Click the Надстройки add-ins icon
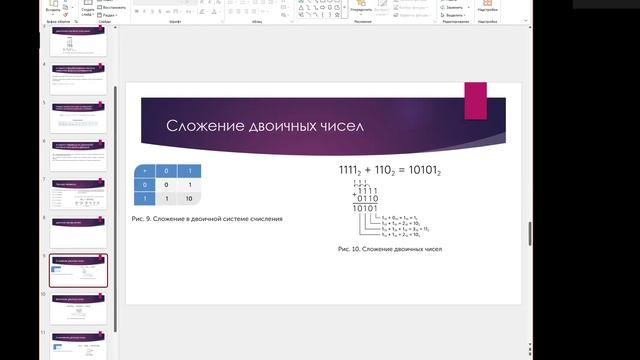Image resolution: width=640 pixels, height=360 pixels. (487, 6)
